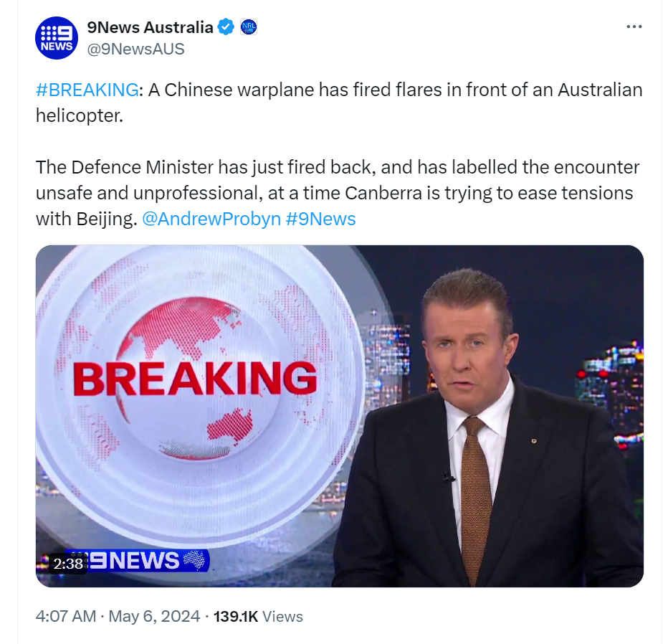Viewport: 668px width, 644px height.
Task: Click the blue verified checkmark badge
Action: pyautogui.click(x=226, y=27)
